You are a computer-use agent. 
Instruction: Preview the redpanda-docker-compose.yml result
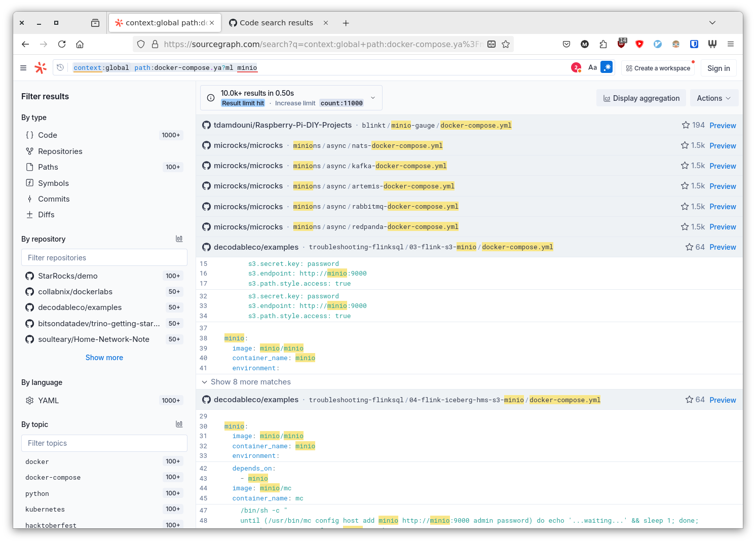point(723,227)
